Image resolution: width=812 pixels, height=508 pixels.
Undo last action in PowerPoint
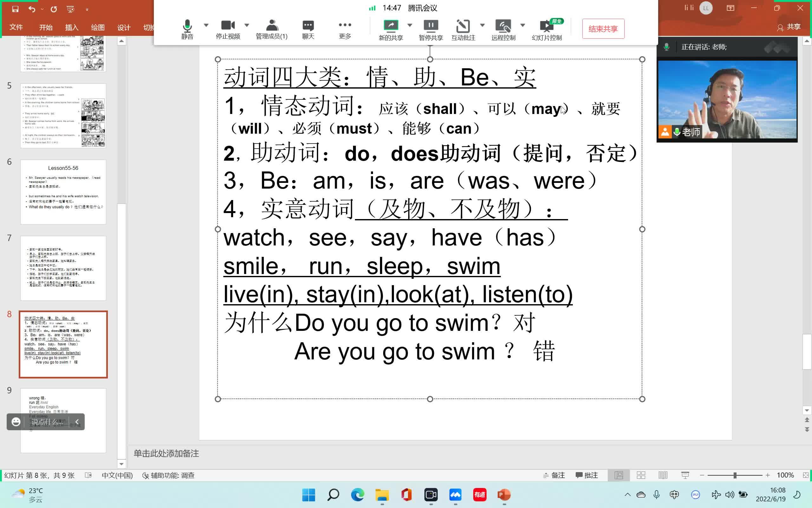pyautogui.click(x=31, y=9)
